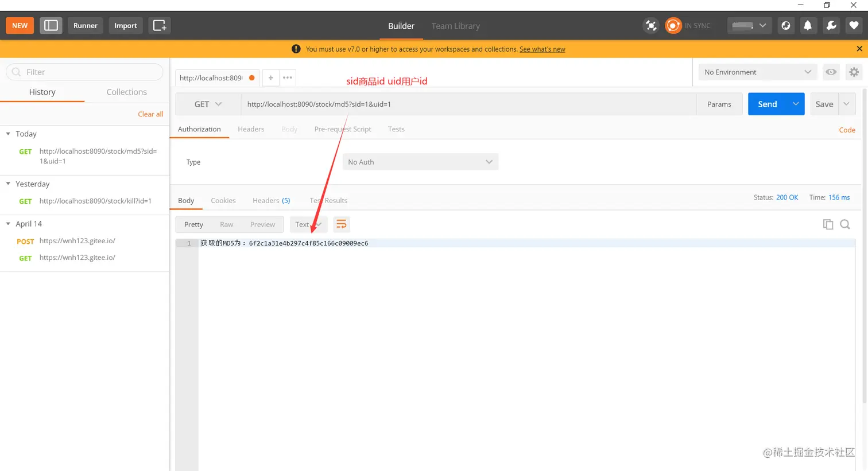This screenshot has width=868, height=471.
Task: Open the Tests request tab
Action: click(x=396, y=129)
